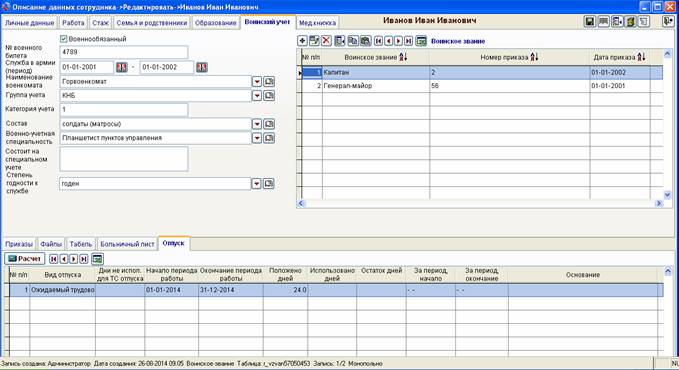The width and height of the screenshot is (679, 370).
Task: Click the vacation table's scroll up arrow
Action: point(667,271)
